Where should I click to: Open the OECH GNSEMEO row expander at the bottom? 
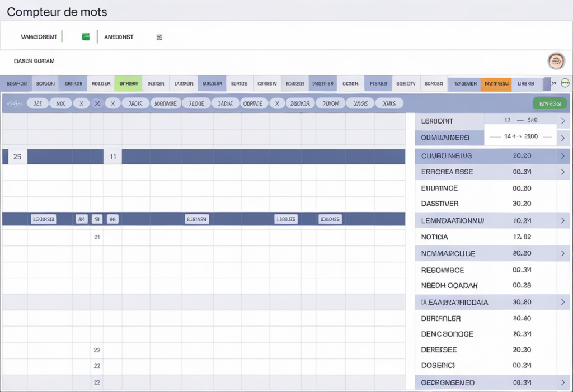(x=563, y=382)
